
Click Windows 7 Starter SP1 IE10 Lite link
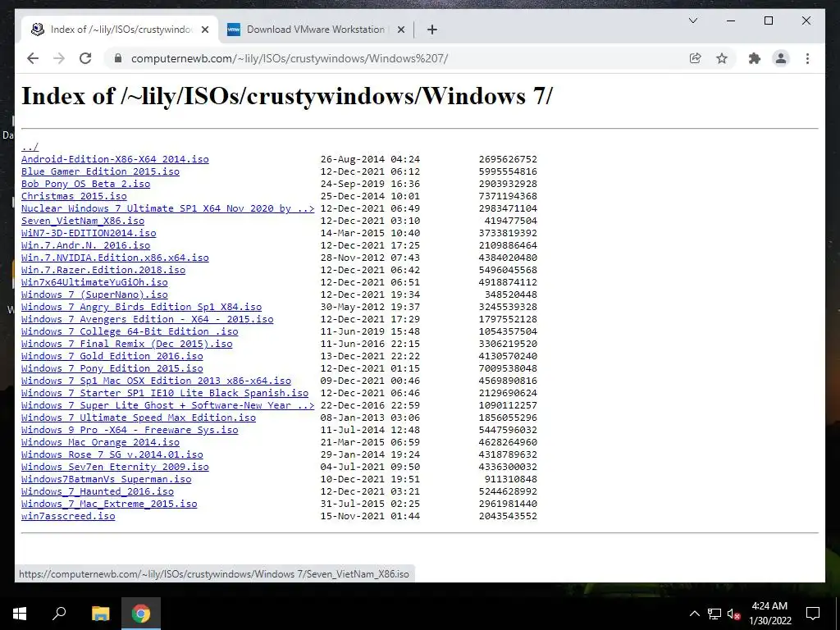coord(165,393)
